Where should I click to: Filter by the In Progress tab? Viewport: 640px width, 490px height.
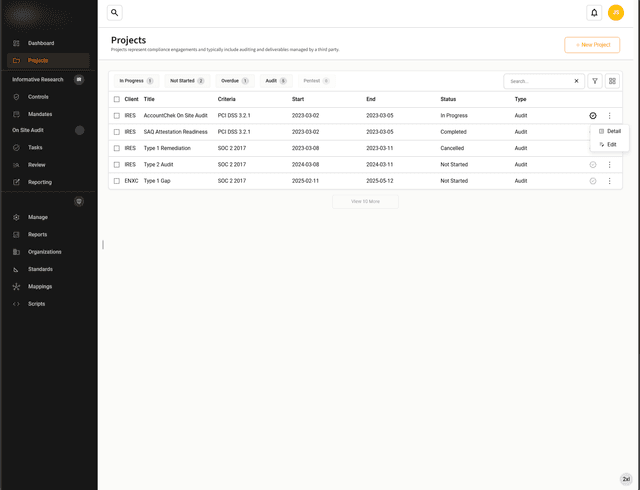click(136, 80)
